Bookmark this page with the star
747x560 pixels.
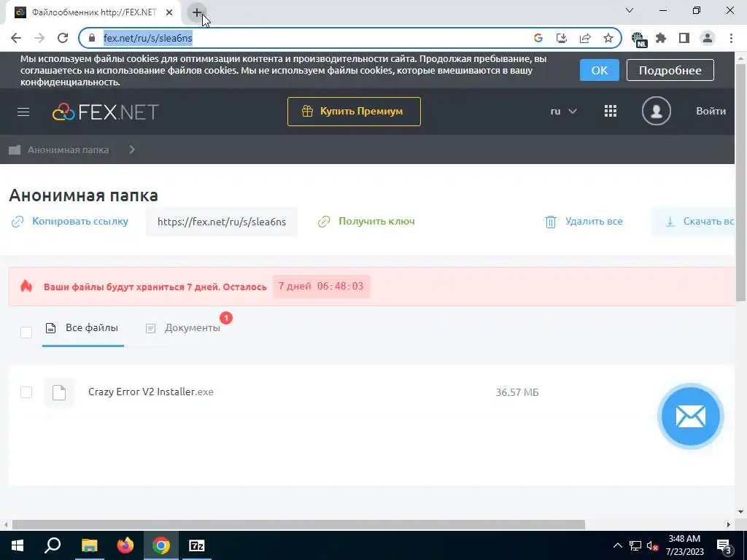(x=608, y=38)
